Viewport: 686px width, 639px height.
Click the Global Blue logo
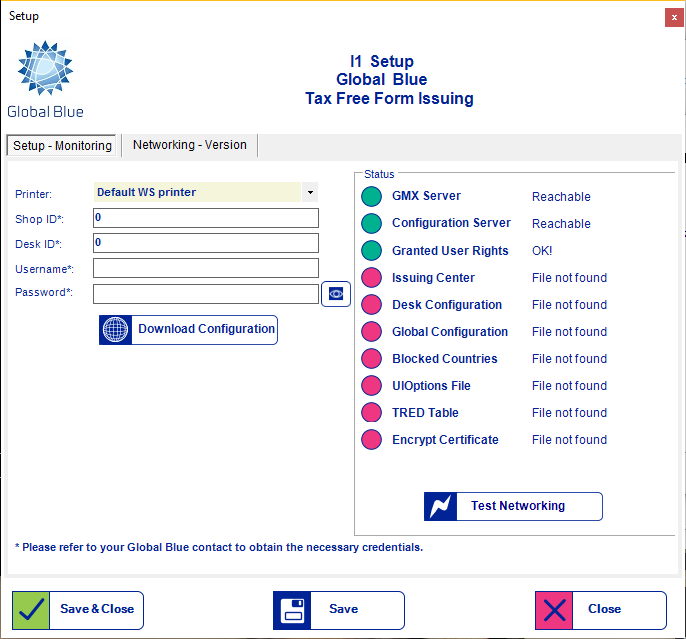coord(45,78)
